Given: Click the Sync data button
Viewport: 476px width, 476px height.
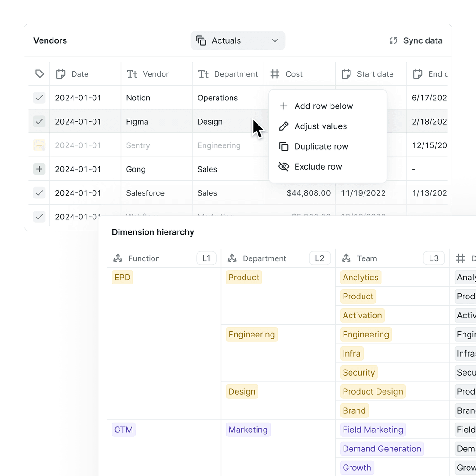Looking at the screenshot, I should 423,40.
